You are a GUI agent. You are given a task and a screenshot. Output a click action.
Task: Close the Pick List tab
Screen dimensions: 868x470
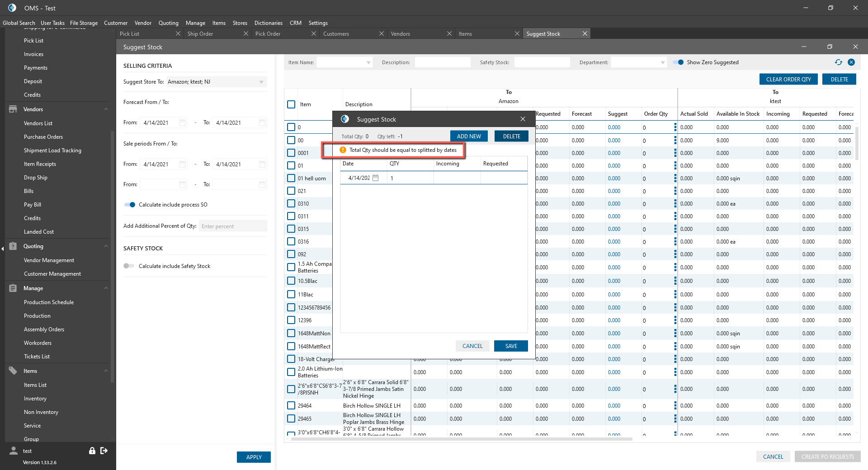coord(178,34)
